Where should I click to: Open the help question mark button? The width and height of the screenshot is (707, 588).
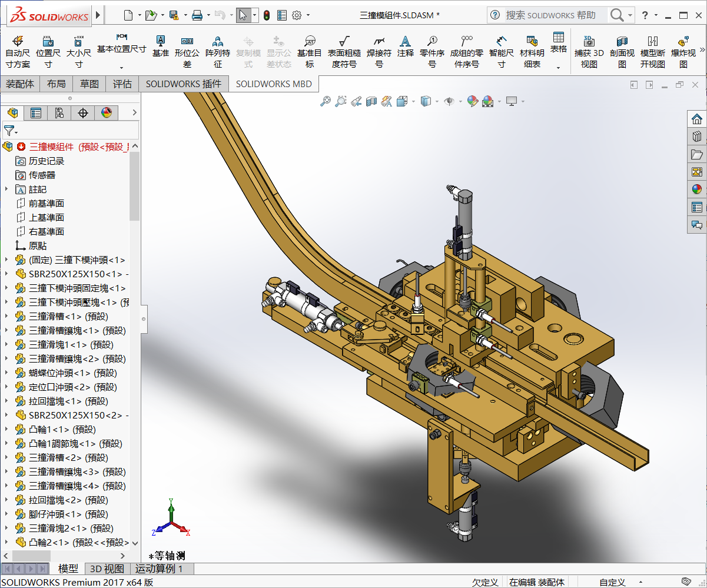point(646,15)
